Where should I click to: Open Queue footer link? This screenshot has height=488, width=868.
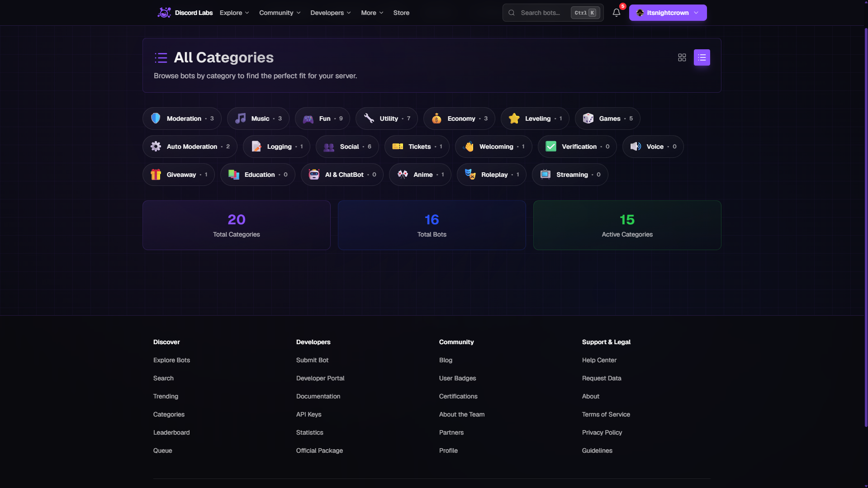tap(162, 450)
